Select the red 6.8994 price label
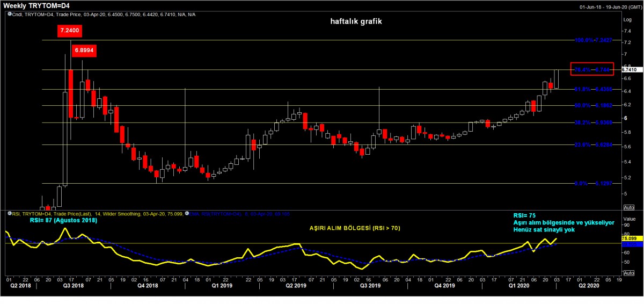Viewport: 644px width, 304px height. click(83, 50)
